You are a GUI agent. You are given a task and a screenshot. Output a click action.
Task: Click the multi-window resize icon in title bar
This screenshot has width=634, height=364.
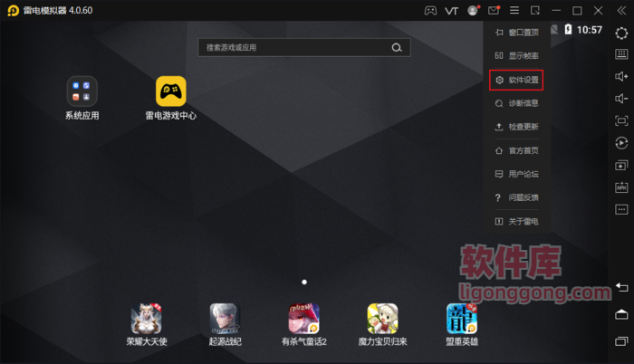click(x=535, y=11)
